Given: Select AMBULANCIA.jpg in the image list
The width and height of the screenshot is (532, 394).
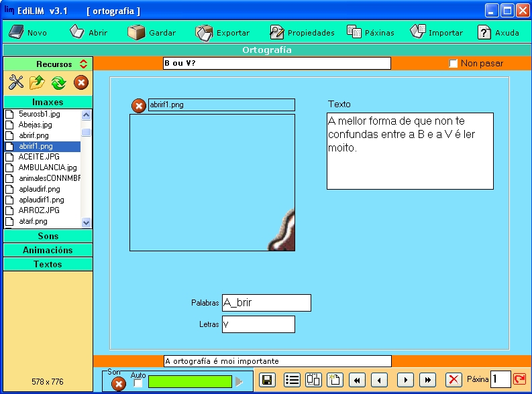Looking at the screenshot, I should point(47,168).
